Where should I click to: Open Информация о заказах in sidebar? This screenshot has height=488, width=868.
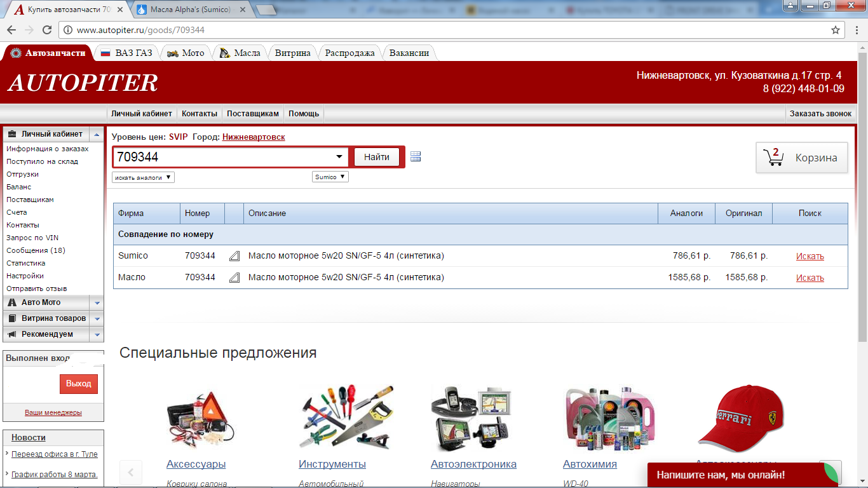tap(48, 149)
